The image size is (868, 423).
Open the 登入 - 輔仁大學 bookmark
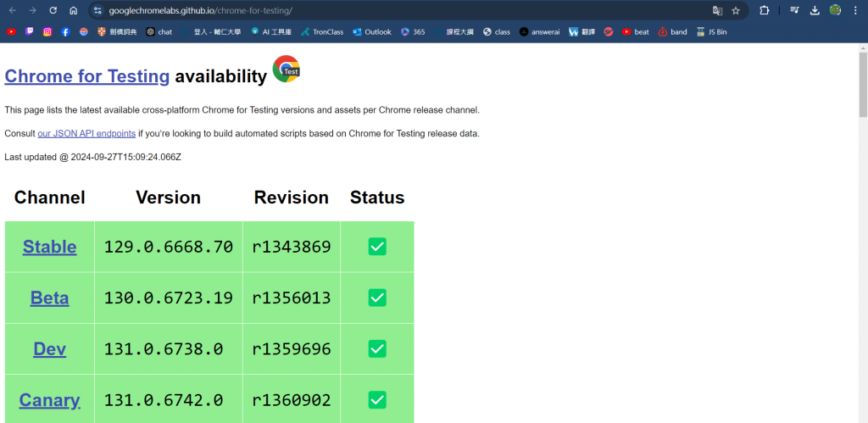(211, 32)
